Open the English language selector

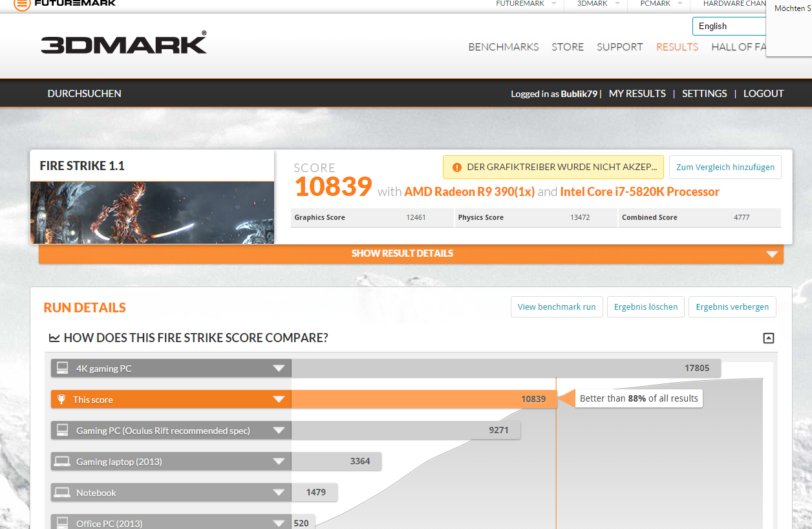(x=729, y=26)
